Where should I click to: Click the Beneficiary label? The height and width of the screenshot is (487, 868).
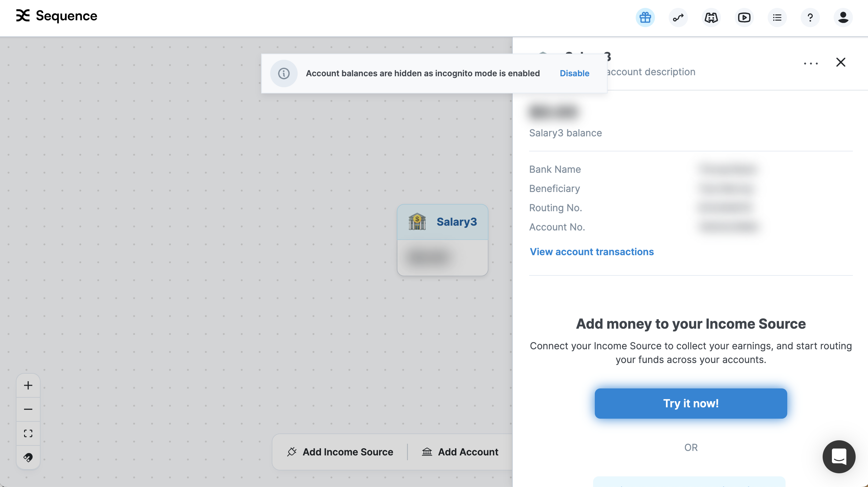pos(554,189)
